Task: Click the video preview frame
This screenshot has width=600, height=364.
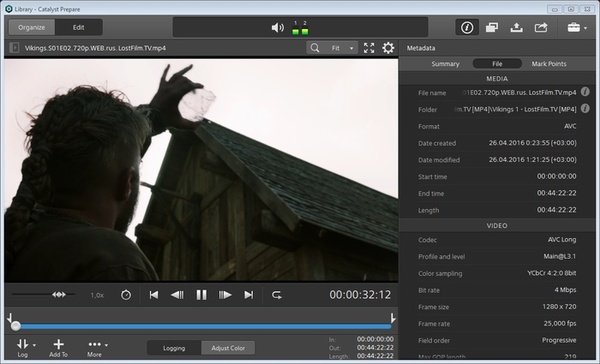Action: [201, 170]
